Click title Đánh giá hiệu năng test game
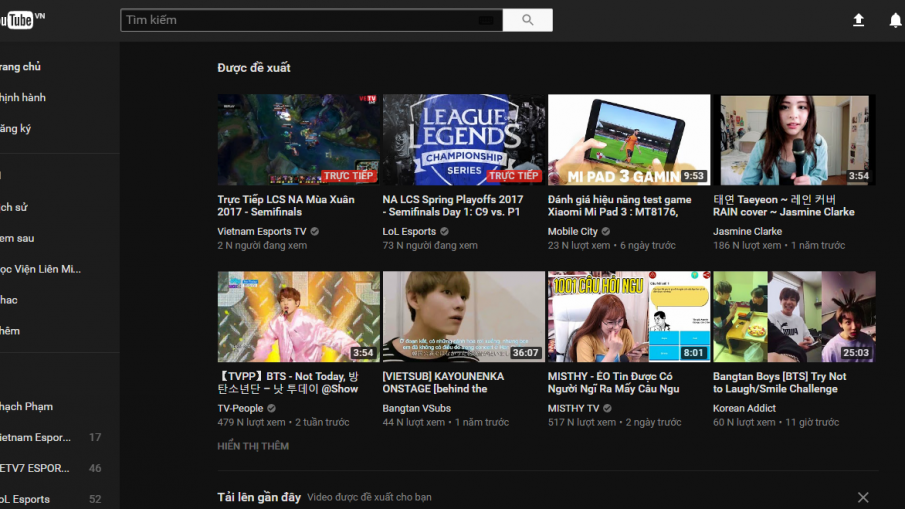Viewport: 905px width, 509px height. pos(619,205)
